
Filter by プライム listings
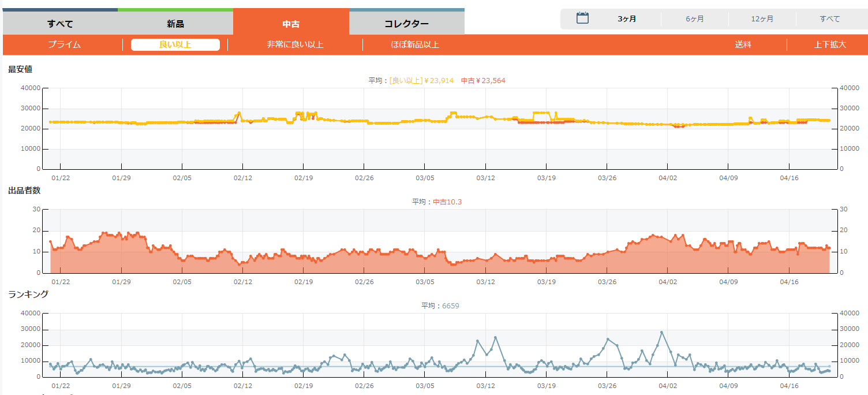(x=64, y=44)
